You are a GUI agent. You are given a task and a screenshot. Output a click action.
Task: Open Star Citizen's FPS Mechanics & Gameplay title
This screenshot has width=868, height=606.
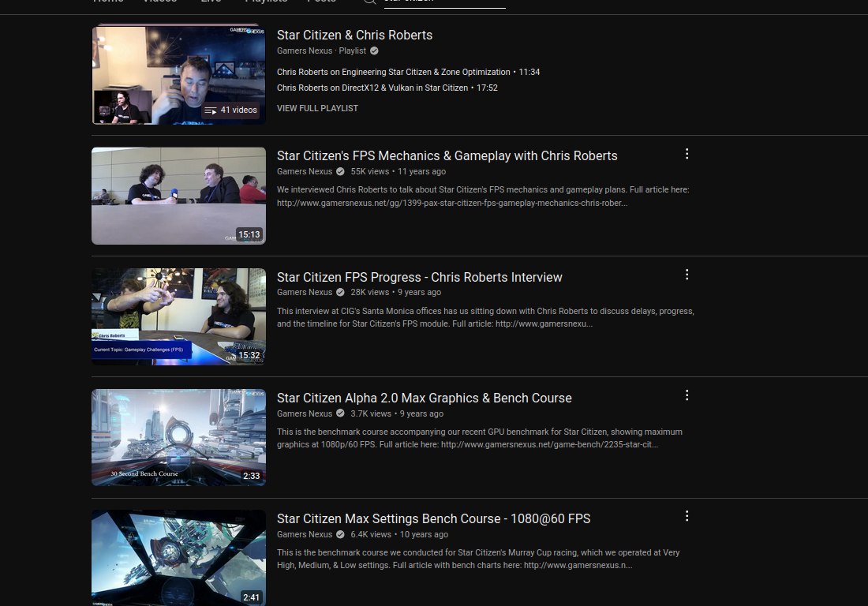[447, 156]
